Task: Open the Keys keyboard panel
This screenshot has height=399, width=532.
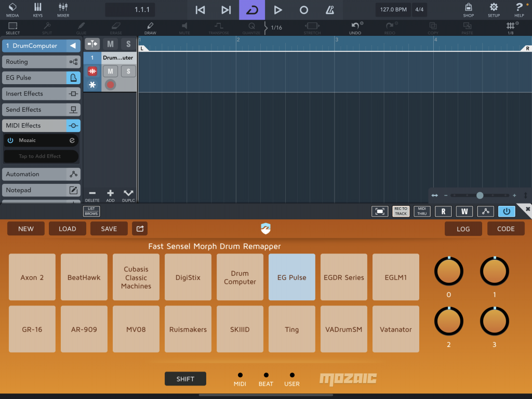Action: tap(37, 9)
